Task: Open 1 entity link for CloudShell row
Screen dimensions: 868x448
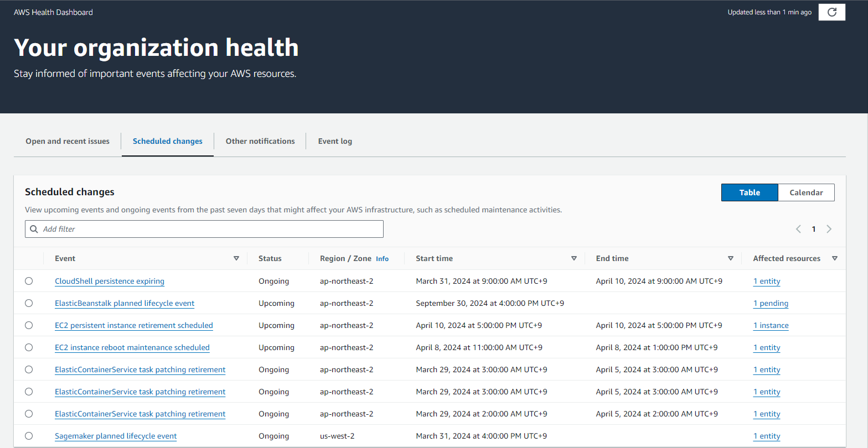Action: 767,281
